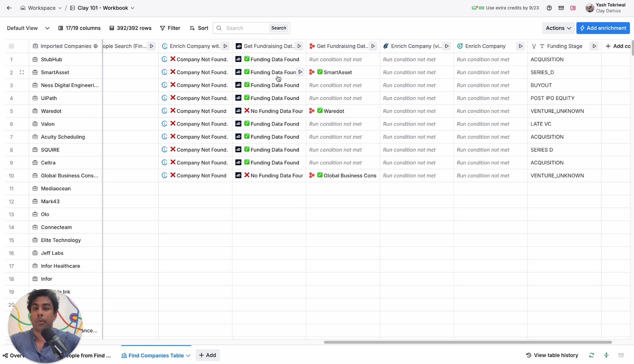Run the Enrich Company wit. column play icon

point(225,46)
